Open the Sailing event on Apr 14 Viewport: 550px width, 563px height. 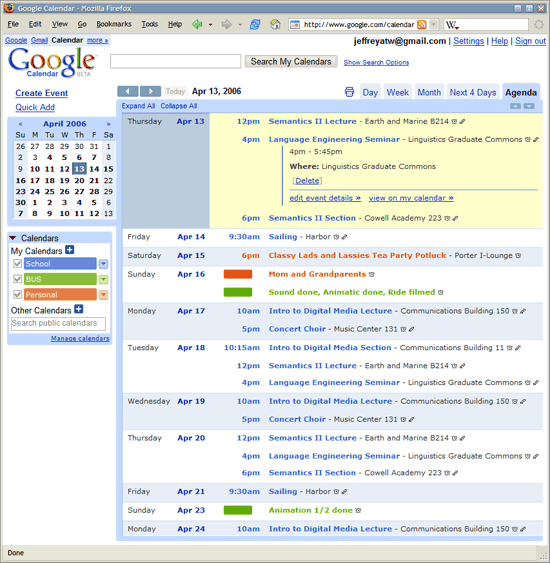point(283,237)
